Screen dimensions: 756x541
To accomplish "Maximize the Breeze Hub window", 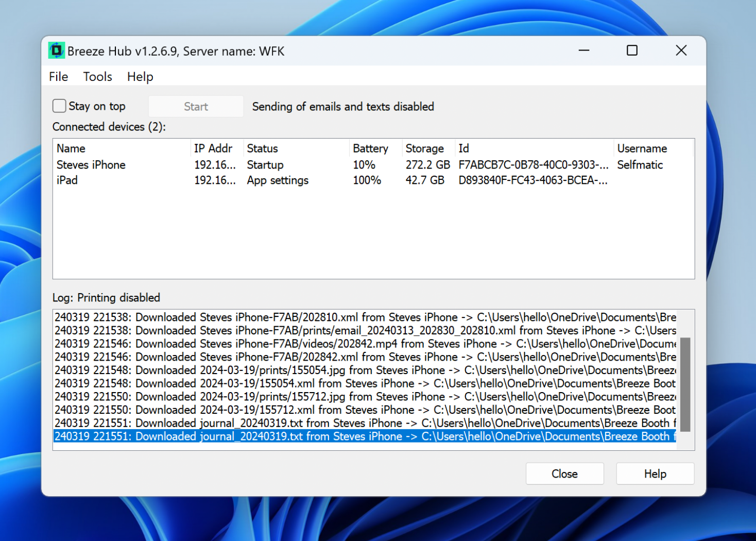I will (632, 50).
